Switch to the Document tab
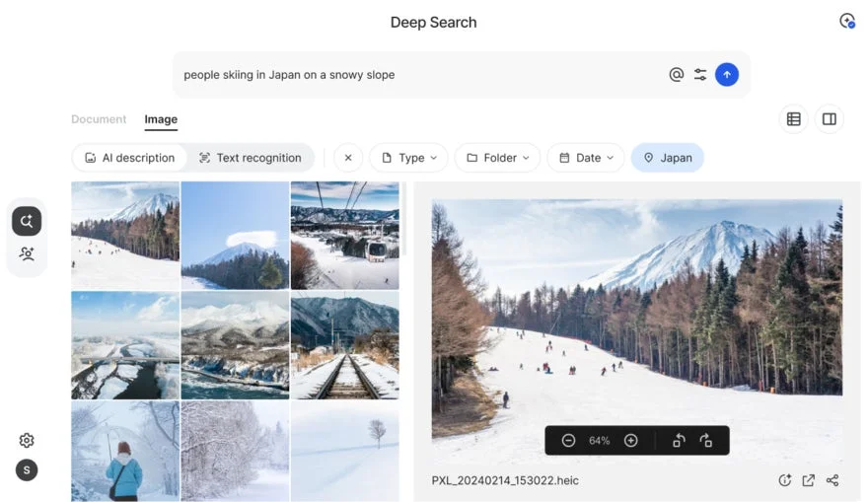The image size is (868, 502). (x=99, y=119)
